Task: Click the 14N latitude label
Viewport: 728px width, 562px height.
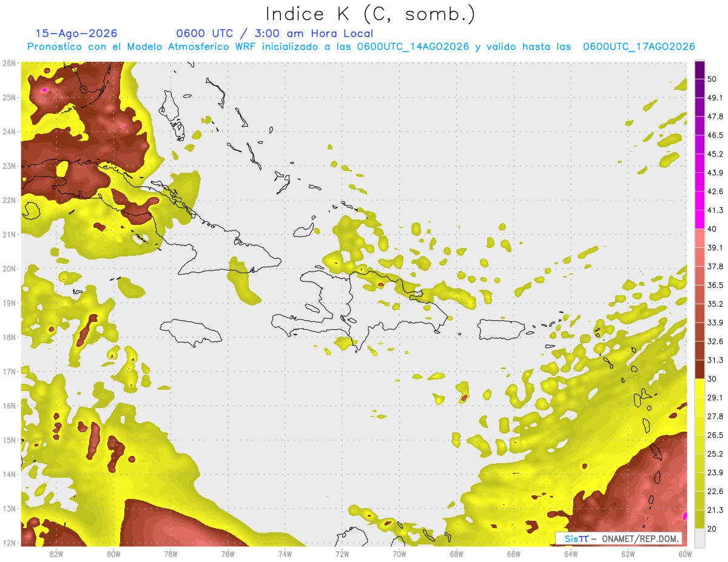Action: point(8,474)
